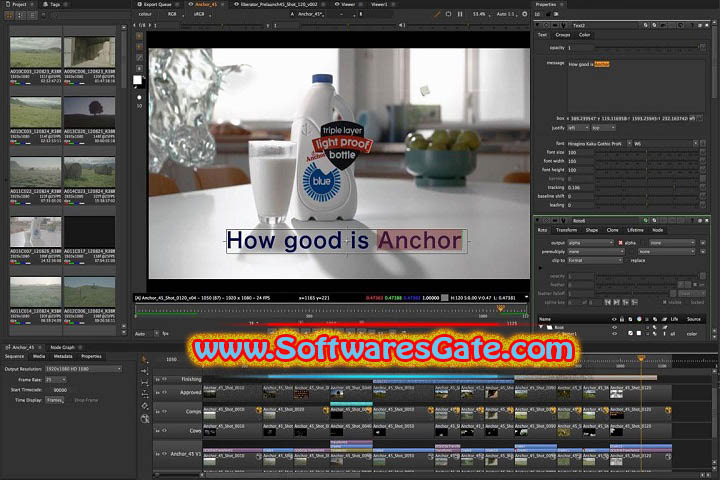Click the pause icon in viewer toolbar
This screenshot has width=720, height=480.
[460, 14]
